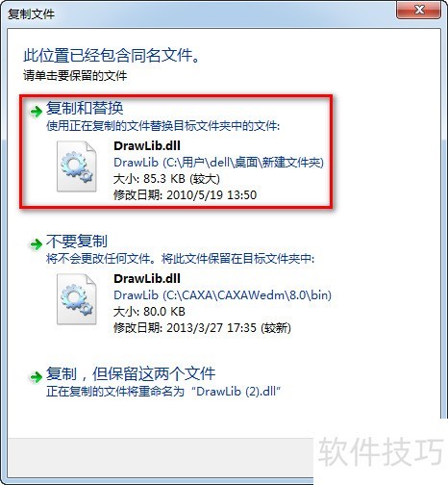Click the gear file icon for the CAXA DrawLib.dll

(77, 299)
